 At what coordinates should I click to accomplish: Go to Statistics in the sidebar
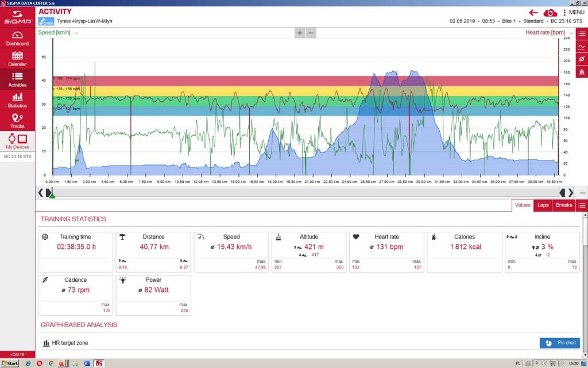click(x=17, y=100)
